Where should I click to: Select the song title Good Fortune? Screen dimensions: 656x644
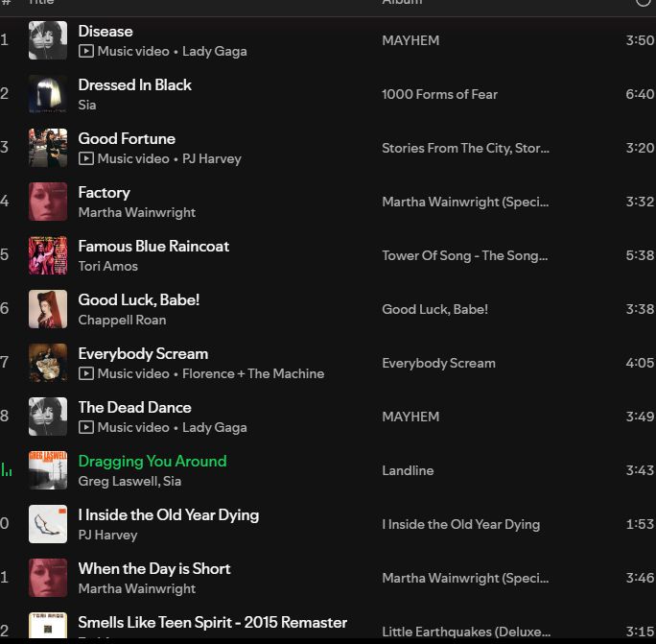coord(127,138)
